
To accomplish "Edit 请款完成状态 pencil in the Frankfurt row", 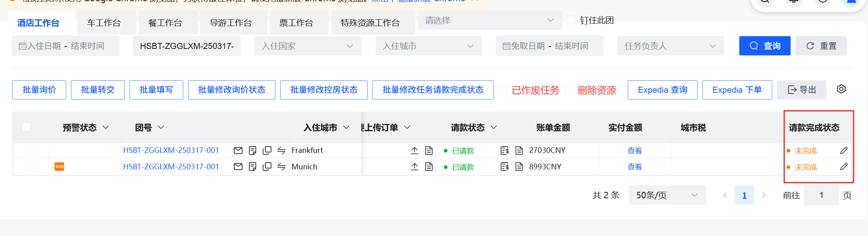I will tap(844, 151).
